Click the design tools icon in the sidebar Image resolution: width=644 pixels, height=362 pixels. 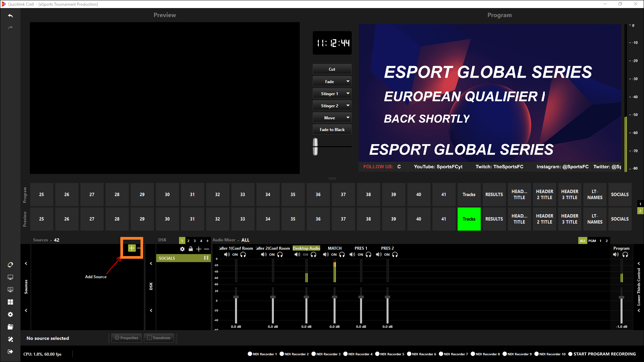tap(10, 339)
